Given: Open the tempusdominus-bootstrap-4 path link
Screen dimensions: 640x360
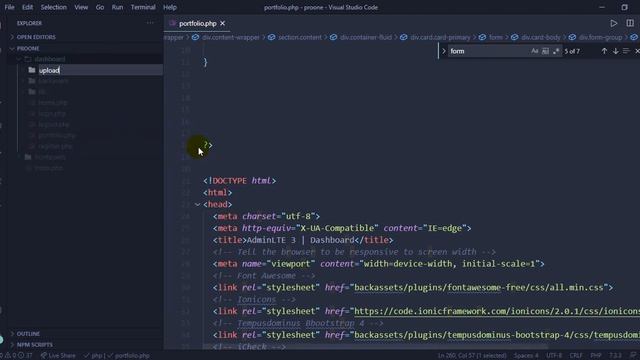Looking at the screenshot, I should 497,335.
